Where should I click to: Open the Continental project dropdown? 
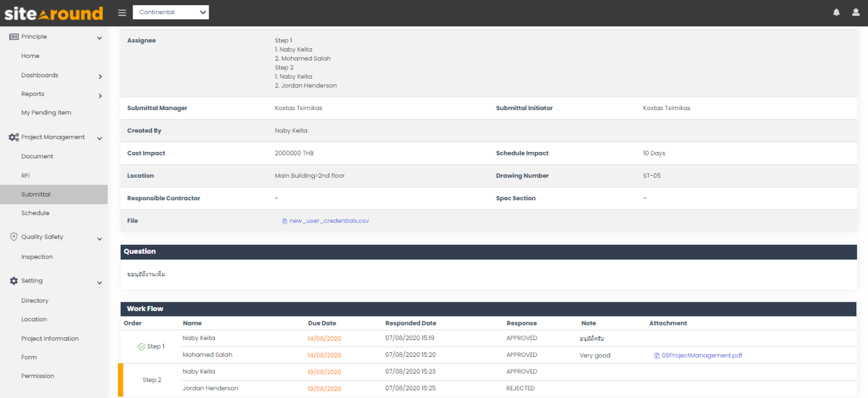170,13
